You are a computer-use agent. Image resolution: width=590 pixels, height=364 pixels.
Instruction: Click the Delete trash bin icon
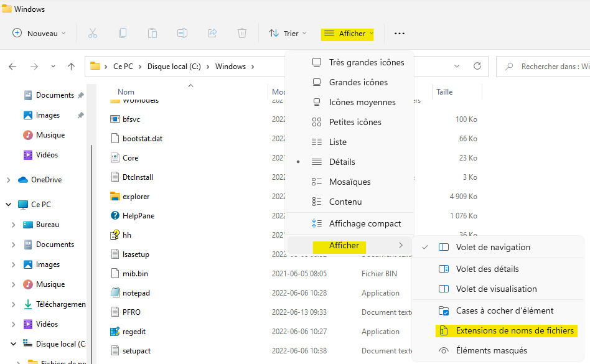(x=242, y=33)
